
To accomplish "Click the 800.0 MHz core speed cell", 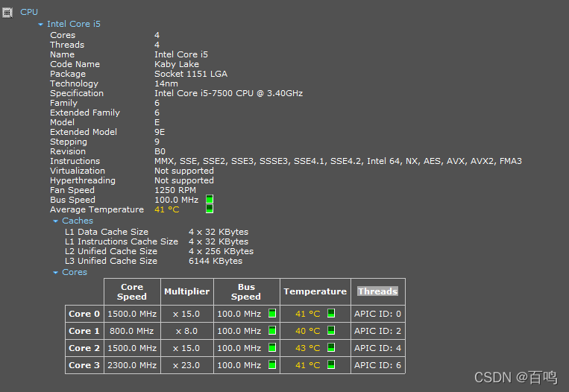I will coord(132,331).
